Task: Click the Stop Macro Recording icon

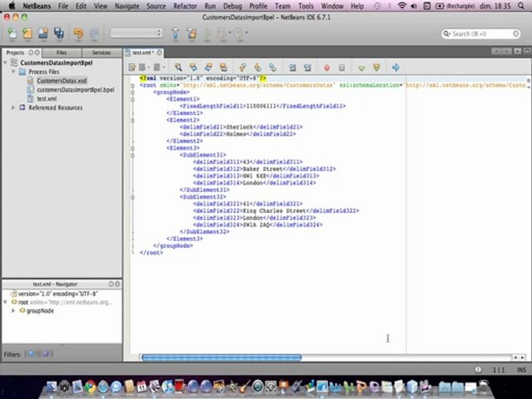Action: tap(342, 68)
